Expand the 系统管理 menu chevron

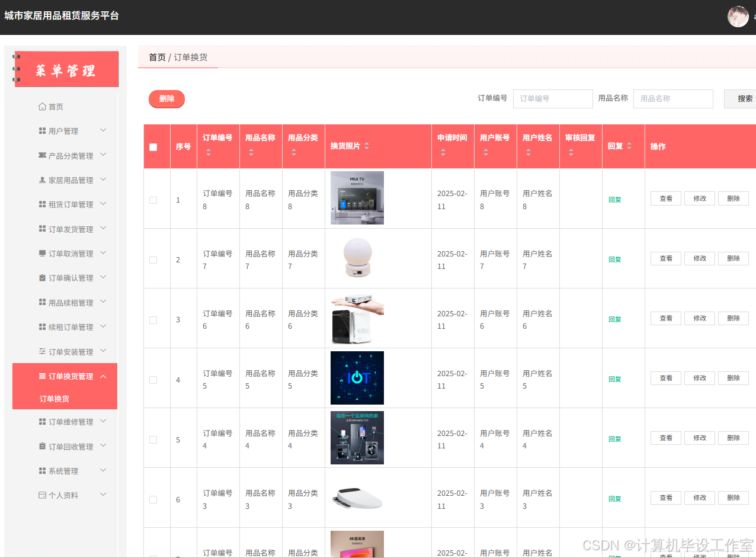point(103,470)
